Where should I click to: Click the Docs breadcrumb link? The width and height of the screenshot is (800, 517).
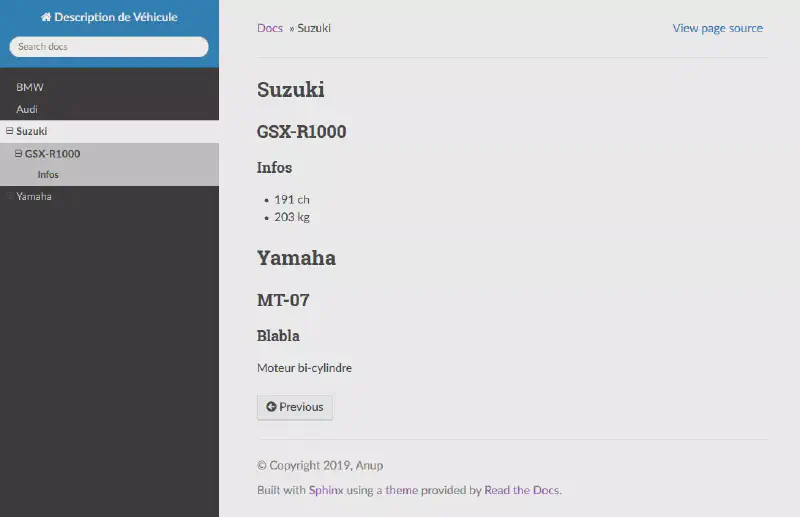click(x=270, y=28)
